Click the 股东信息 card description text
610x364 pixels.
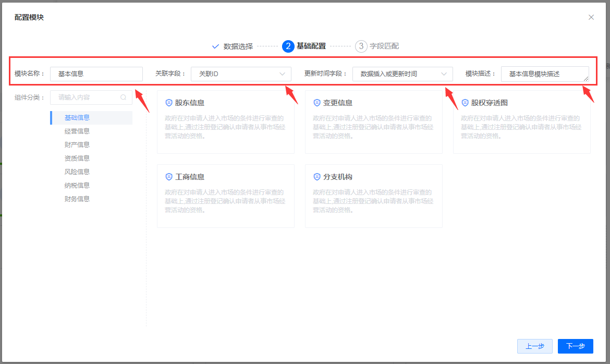pyautogui.click(x=225, y=127)
